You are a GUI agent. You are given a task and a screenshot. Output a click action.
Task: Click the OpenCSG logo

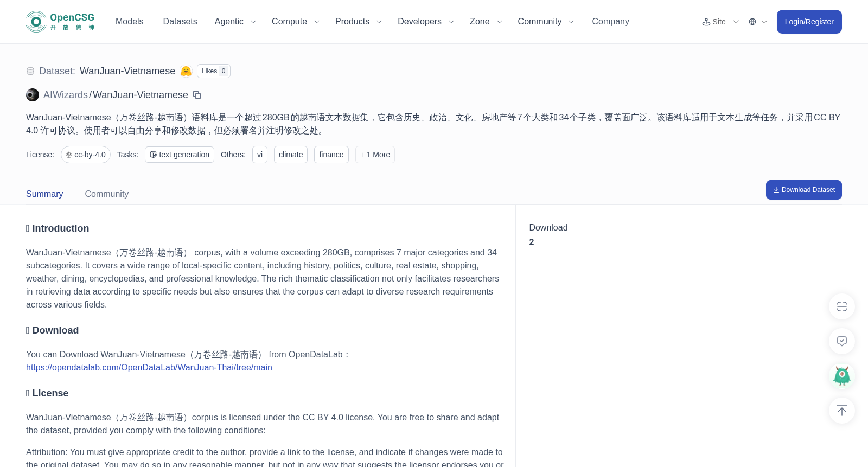[60, 22]
